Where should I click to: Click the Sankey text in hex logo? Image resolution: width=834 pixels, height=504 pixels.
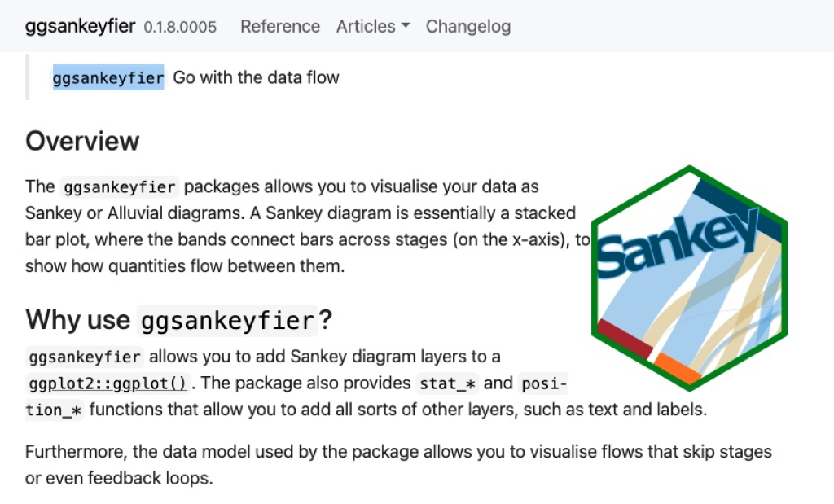(x=677, y=243)
